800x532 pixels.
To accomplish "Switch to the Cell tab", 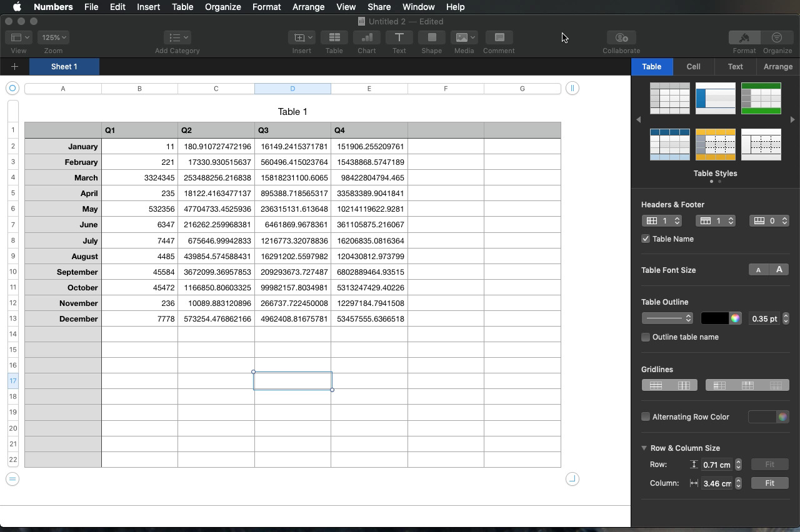I will click(693, 66).
